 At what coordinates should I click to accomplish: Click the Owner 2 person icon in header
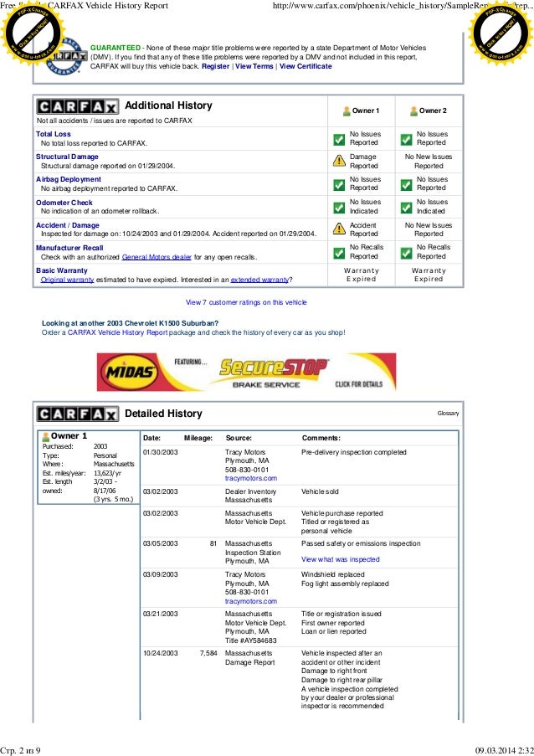[x=413, y=111]
